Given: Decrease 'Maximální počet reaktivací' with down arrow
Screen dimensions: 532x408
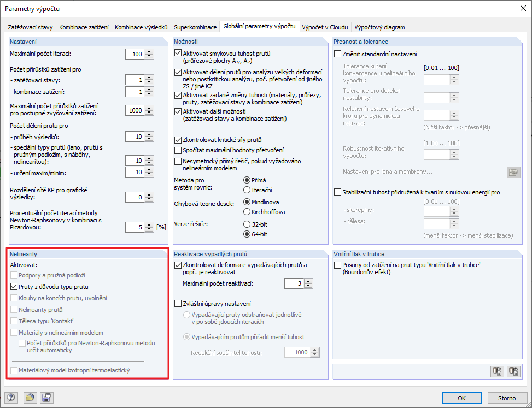Looking at the screenshot, I should click(307, 286).
